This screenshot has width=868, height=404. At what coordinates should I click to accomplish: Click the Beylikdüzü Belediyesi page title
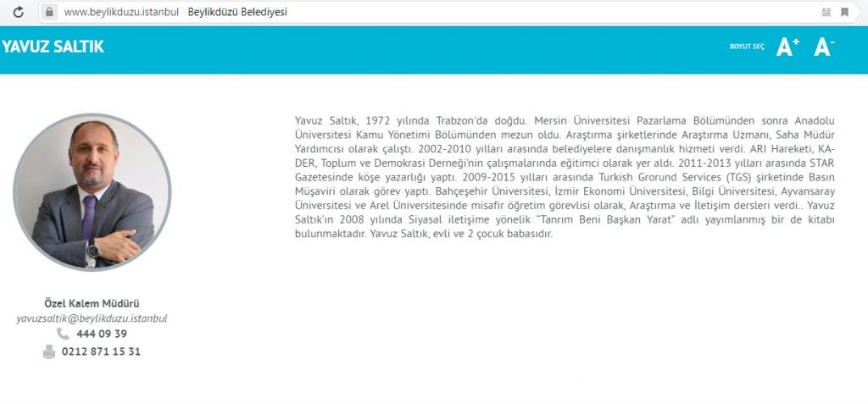click(237, 13)
